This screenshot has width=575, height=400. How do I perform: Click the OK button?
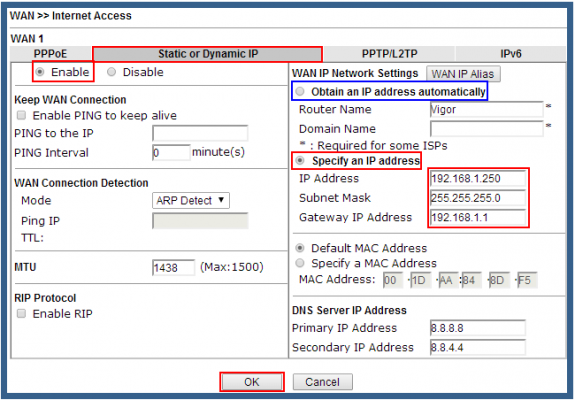pyautogui.click(x=252, y=382)
